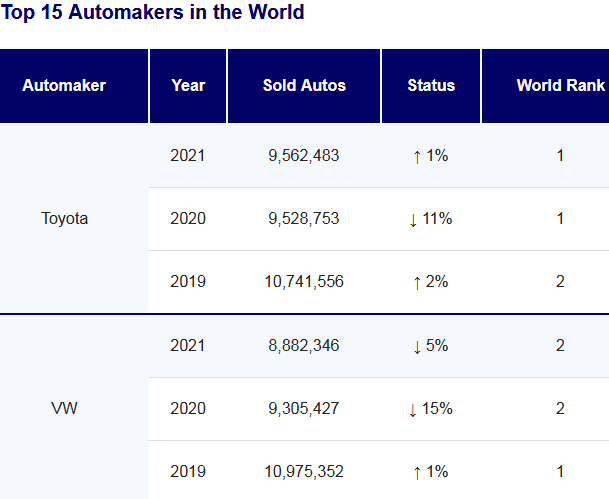This screenshot has height=499, width=609.
Task: Select the sold autos value 9,562,483
Action: click(x=304, y=156)
